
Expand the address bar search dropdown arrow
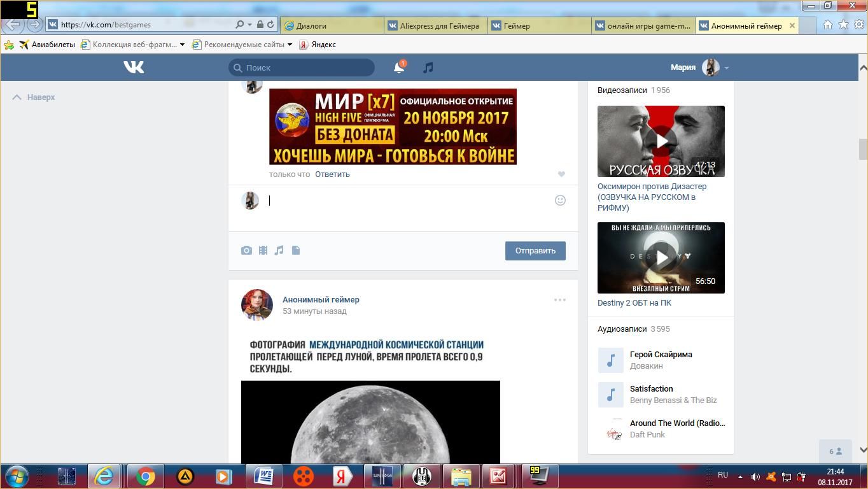pyautogui.click(x=249, y=24)
